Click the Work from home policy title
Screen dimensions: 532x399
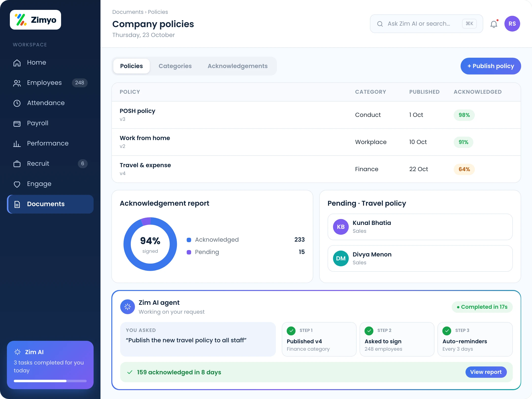(145, 138)
